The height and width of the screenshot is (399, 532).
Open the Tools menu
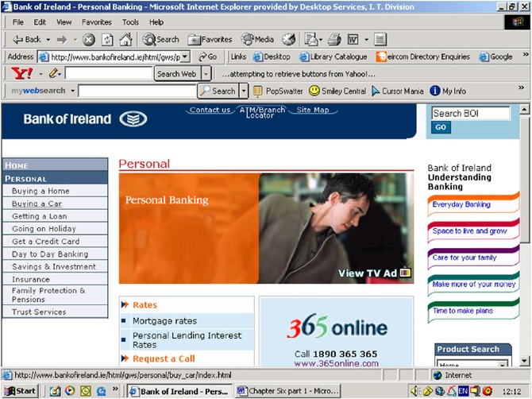point(131,22)
